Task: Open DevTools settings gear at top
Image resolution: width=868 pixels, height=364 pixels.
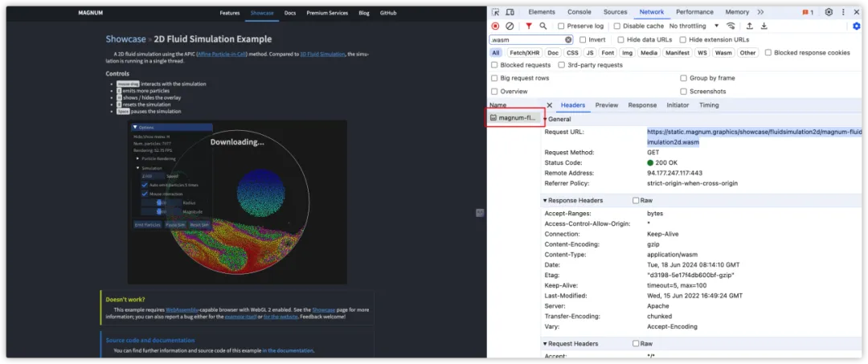Action: click(x=829, y=12)
